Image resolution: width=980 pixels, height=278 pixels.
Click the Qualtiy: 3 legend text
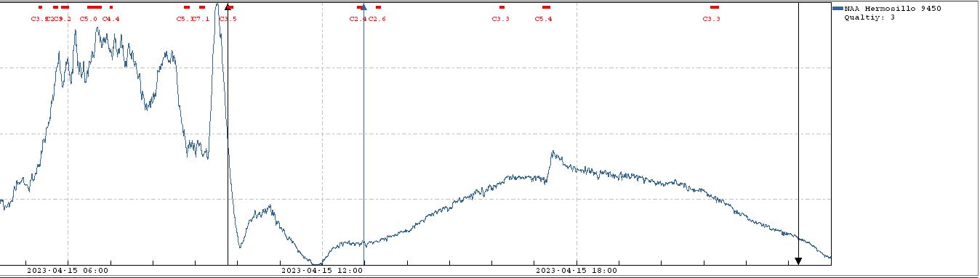click(x=869, y=17)
